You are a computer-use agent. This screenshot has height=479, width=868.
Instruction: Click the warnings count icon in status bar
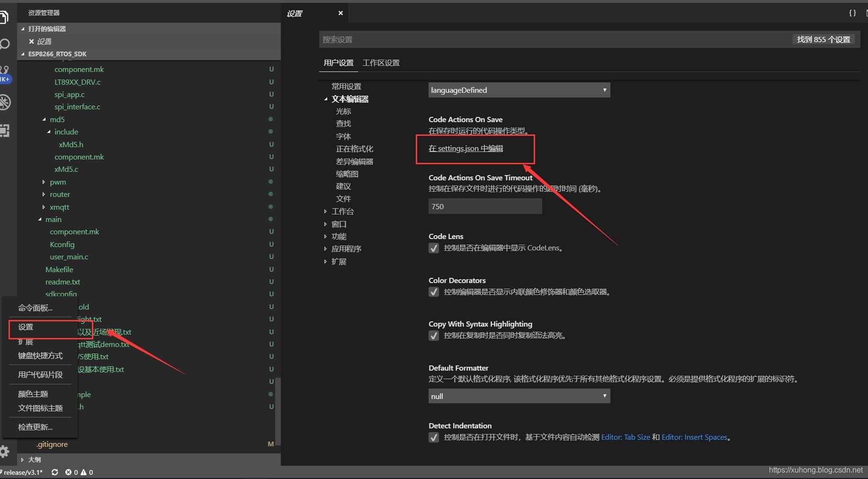click(84, 472)
